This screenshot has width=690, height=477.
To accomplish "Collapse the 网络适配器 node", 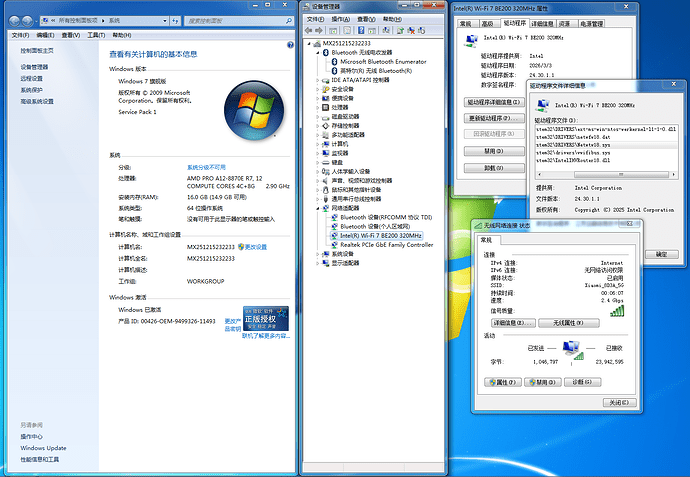I will (x=318, y=209).
